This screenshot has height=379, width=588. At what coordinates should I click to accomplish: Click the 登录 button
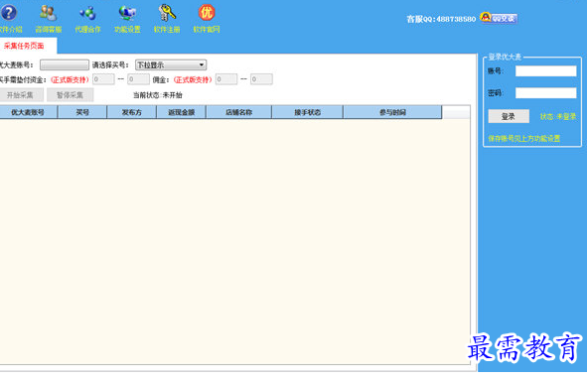point(509,116)
